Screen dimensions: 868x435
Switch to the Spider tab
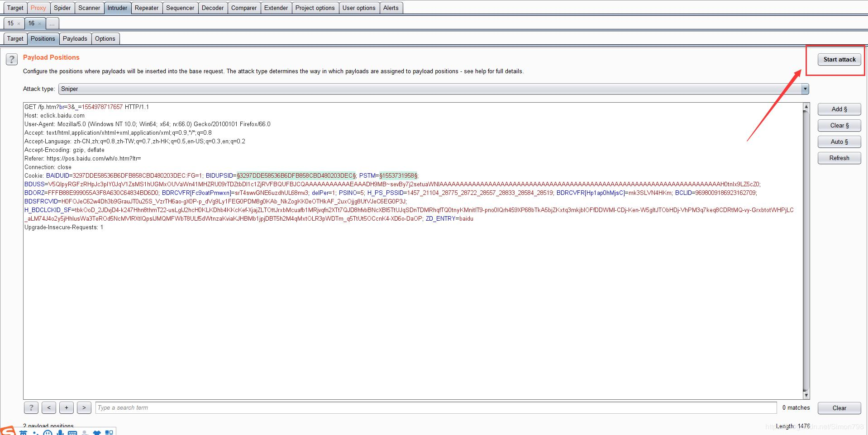tap(62, 8)
